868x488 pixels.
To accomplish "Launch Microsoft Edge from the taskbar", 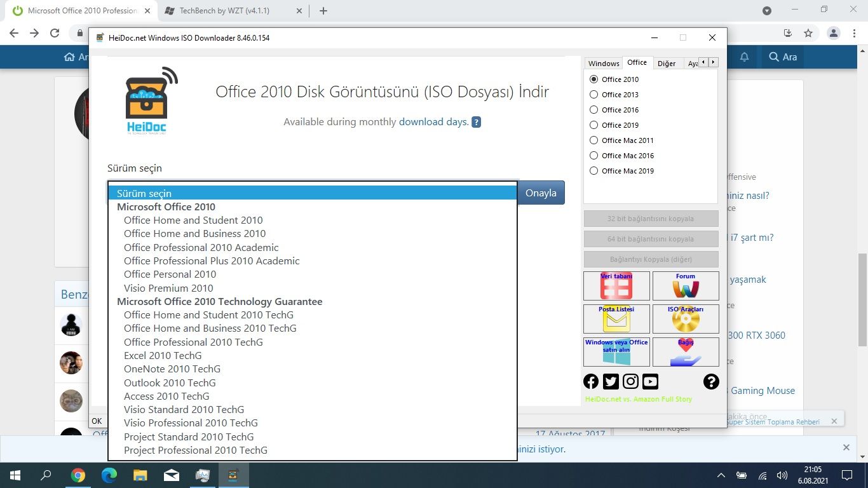I will (109, 475).
